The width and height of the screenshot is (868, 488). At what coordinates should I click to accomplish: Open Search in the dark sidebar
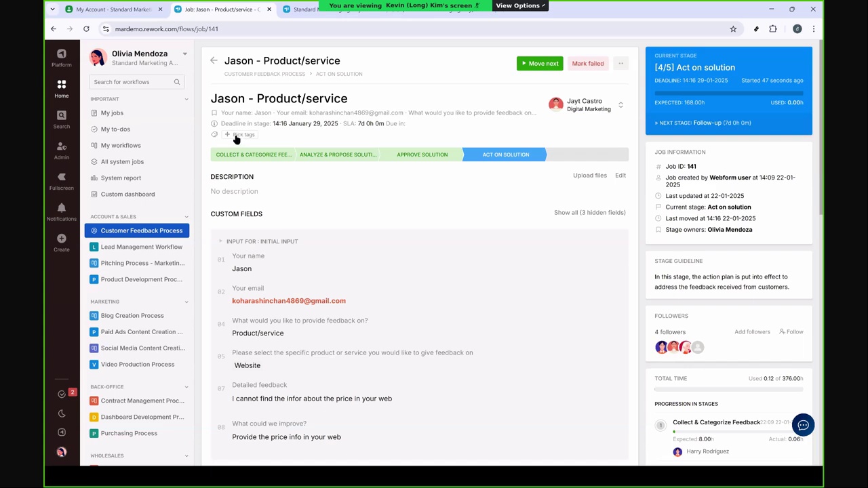(x=61, y=119)
